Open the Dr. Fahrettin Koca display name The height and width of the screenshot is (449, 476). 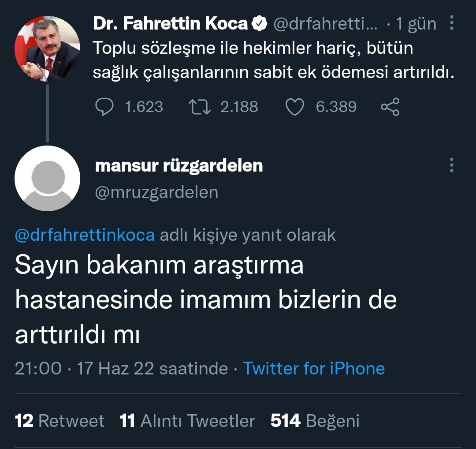(x=170, y=24)
